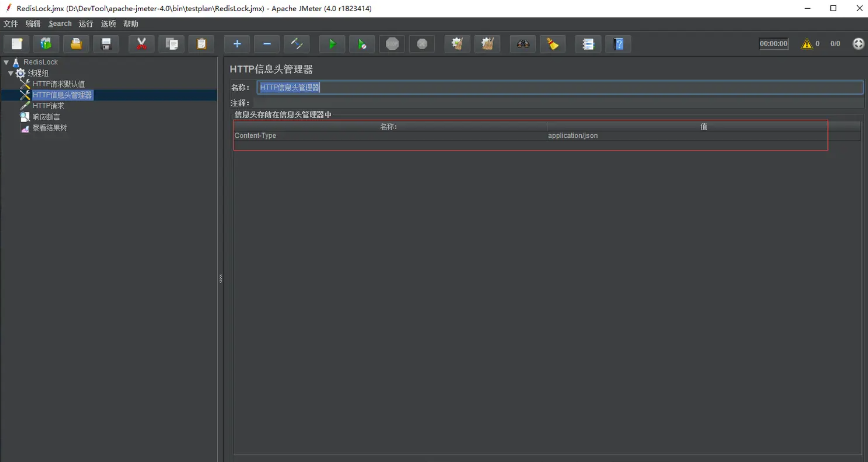Open the 文件 menu

point(11,23)
